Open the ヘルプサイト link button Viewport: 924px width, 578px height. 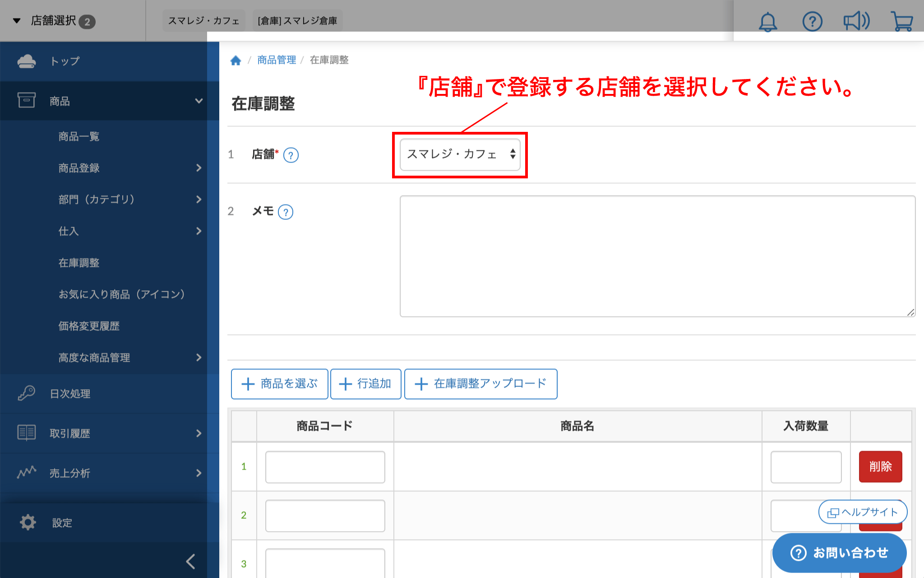(x=863, y=512)
